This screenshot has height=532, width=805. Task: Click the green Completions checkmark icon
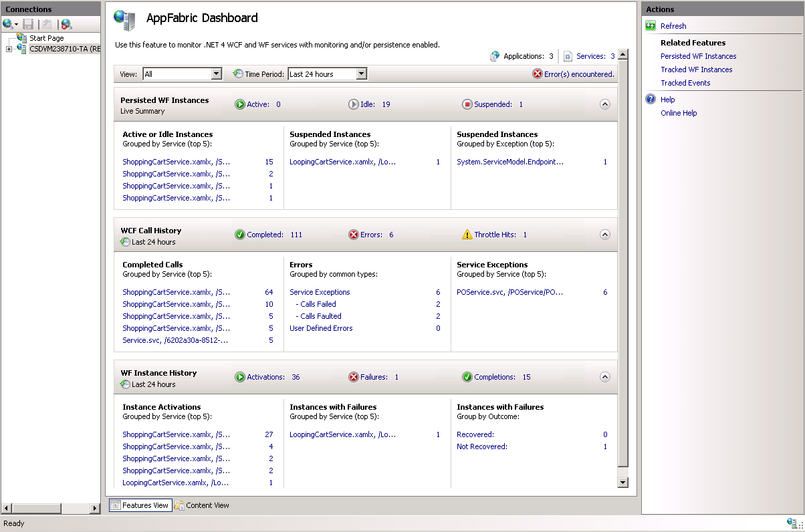[x=467, y=377]
